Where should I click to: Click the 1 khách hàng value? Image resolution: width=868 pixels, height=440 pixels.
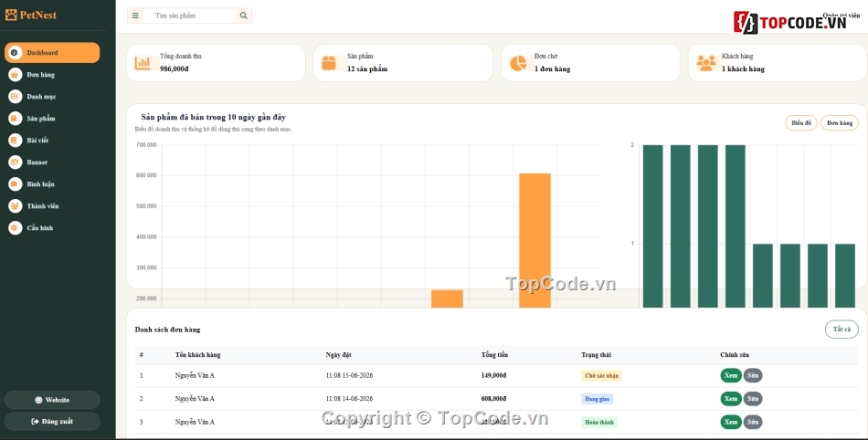tap(743, 69)
